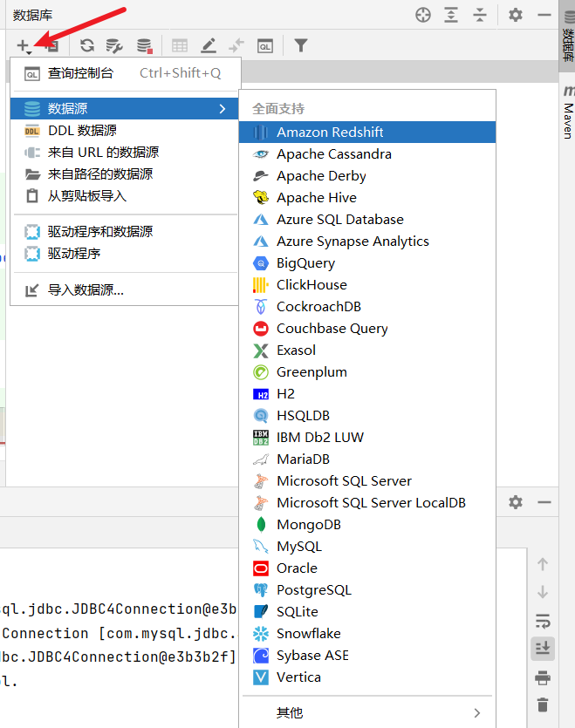The image size is (575, 728).
Task: Select Amazon Redshift data source
Action: 367,133
